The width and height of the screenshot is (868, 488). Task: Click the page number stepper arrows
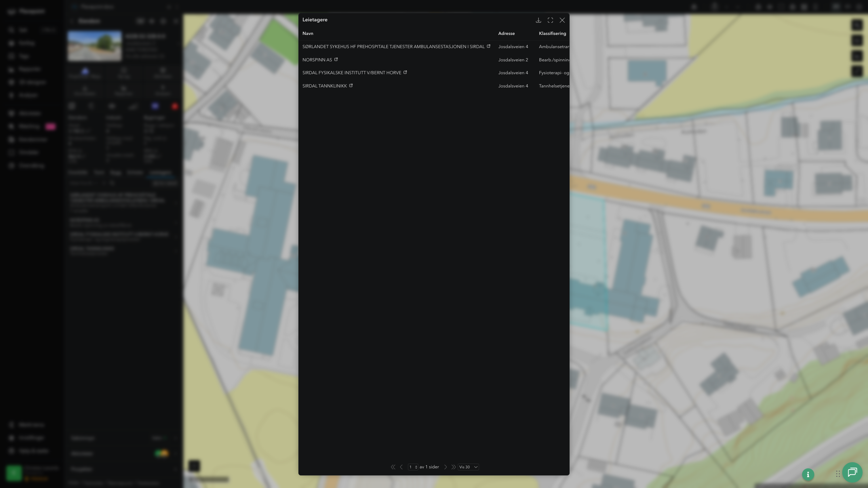[416, 467]
